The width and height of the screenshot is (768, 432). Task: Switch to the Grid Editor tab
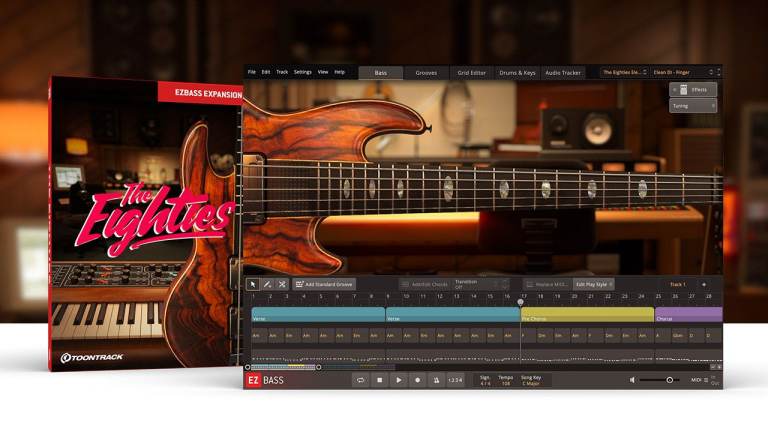472,72
